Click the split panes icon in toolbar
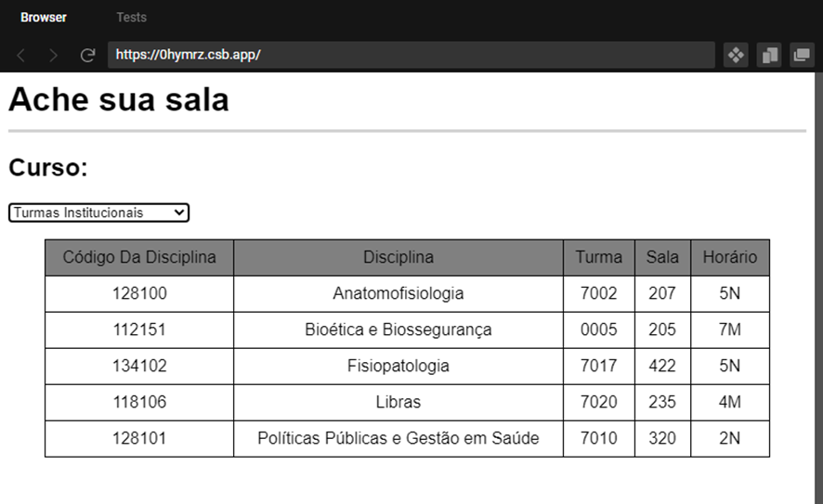This screenshot has height=504, width=823. [x=769, y=55]
